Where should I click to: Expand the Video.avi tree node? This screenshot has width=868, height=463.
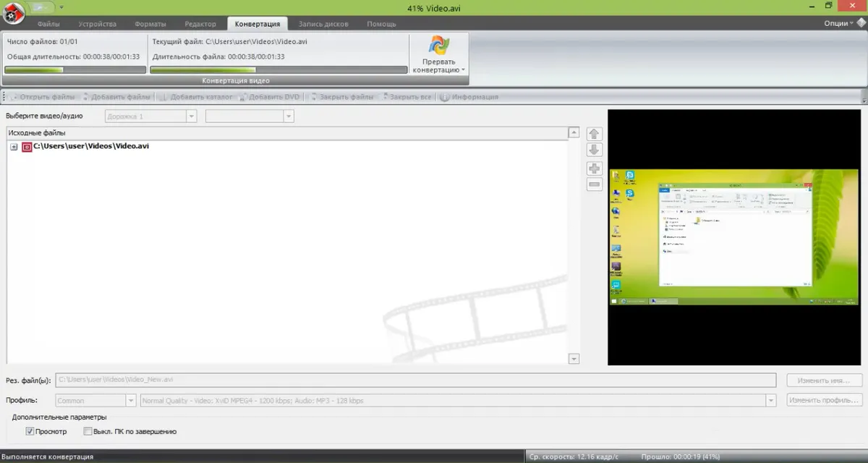(14, 147)
